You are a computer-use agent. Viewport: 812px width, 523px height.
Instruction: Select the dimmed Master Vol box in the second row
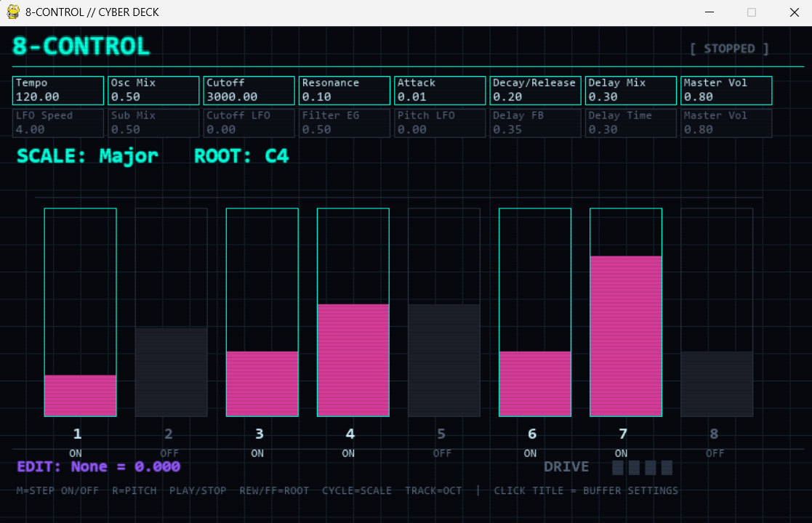pyautogui.click(x=726, y=123)
